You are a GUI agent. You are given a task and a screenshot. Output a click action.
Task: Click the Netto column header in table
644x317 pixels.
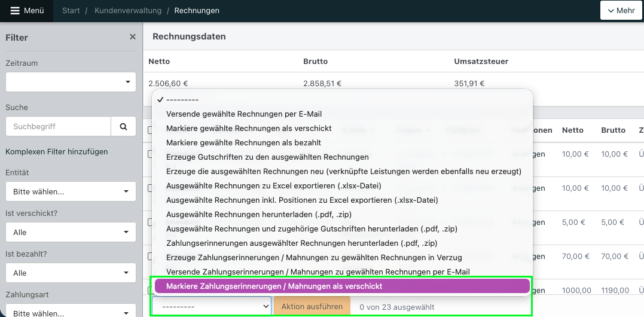click(x=573, y=130)
